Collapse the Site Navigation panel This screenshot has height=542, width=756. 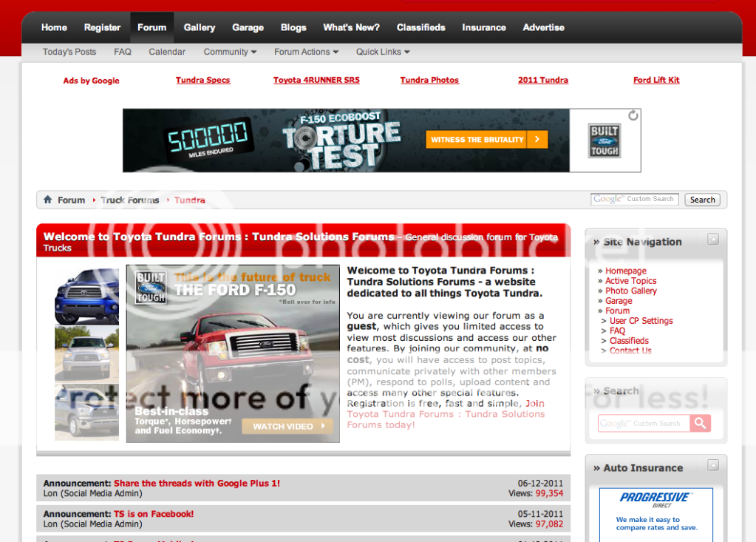tap(713, 239)
